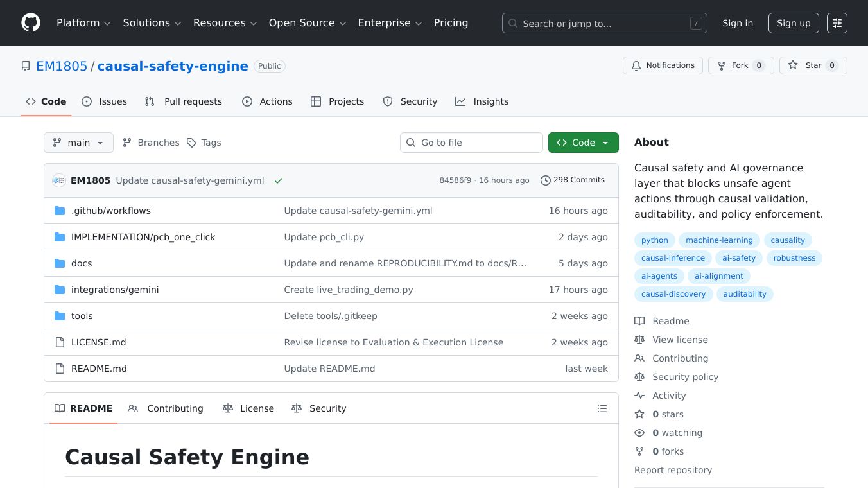The image size is (868, 488).
Task: Click the ai-safety topic tag
Action: point(739,258)
